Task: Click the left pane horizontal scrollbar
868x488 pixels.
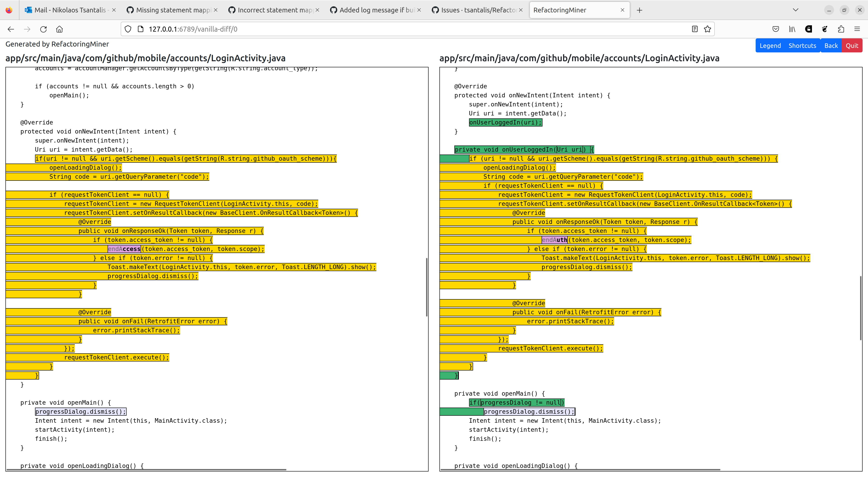Action: (146, 469)
